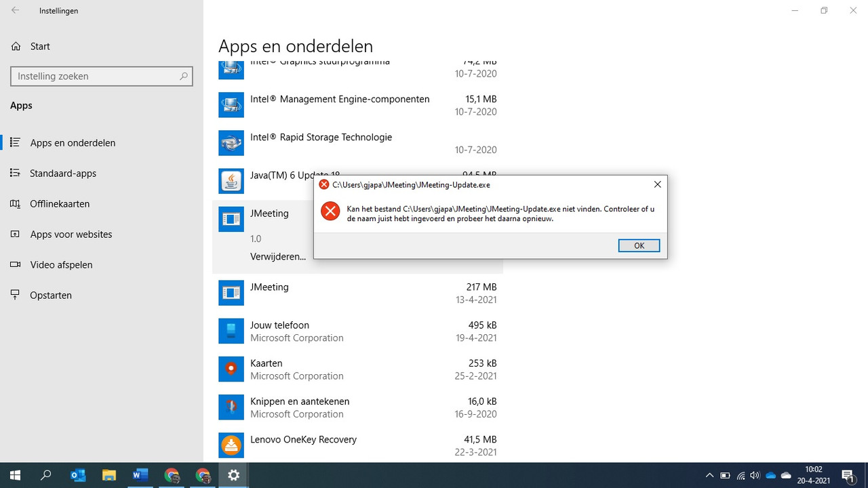
Task: Open Video afspelen section
Action: point(102,265)
